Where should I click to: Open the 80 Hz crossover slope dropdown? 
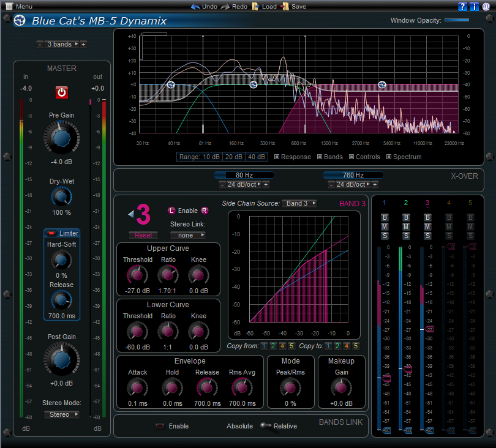click(244, 184)
